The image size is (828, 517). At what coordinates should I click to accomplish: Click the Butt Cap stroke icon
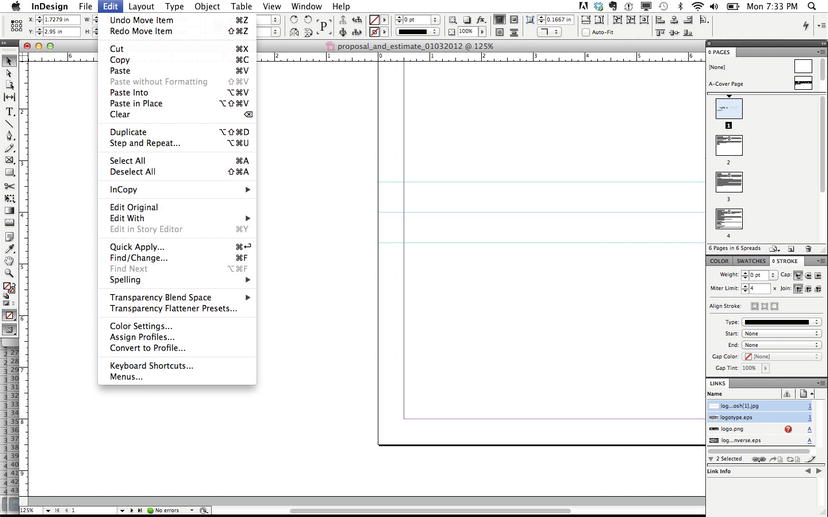798,275
